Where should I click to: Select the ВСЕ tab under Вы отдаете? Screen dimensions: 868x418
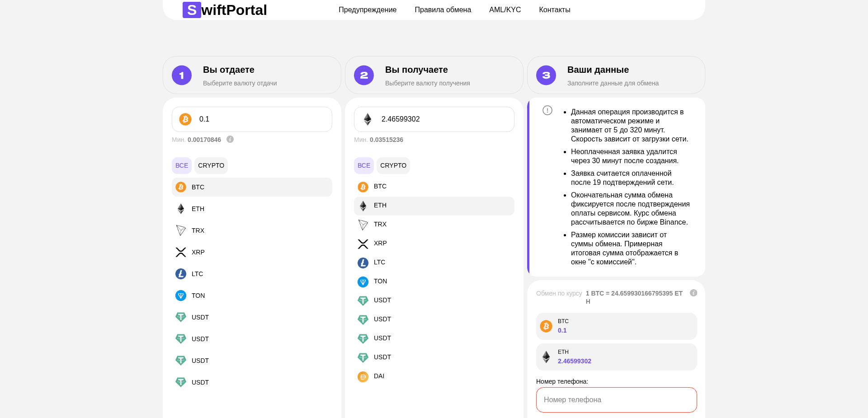pyautogui.click(x=182, y=165)
